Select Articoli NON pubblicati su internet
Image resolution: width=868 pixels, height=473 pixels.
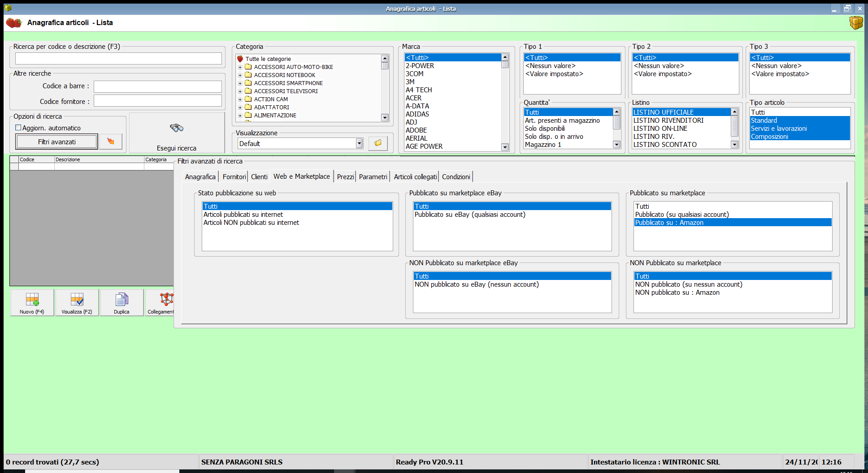[297, 223]
